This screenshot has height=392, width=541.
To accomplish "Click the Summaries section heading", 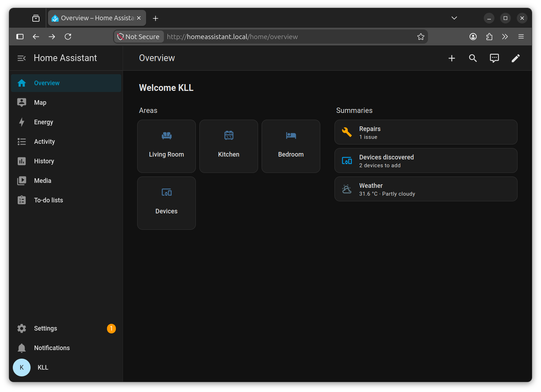I will [x=354, y=110].
